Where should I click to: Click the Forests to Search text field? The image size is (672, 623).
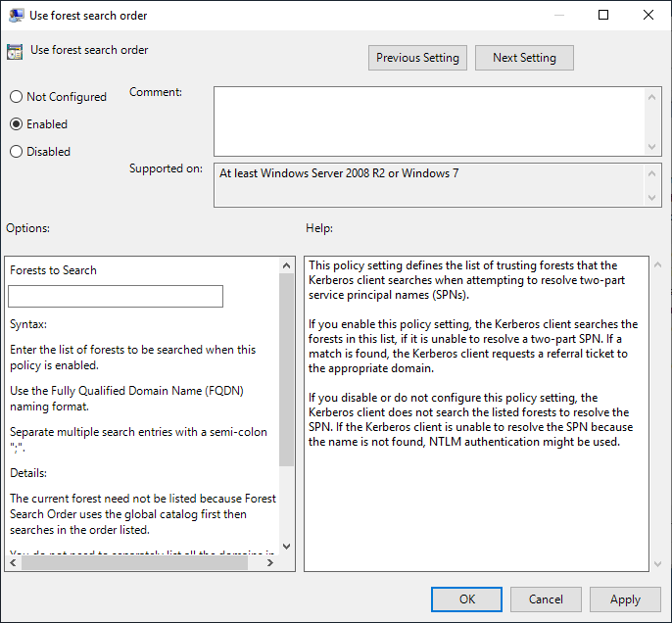point(116,297)
